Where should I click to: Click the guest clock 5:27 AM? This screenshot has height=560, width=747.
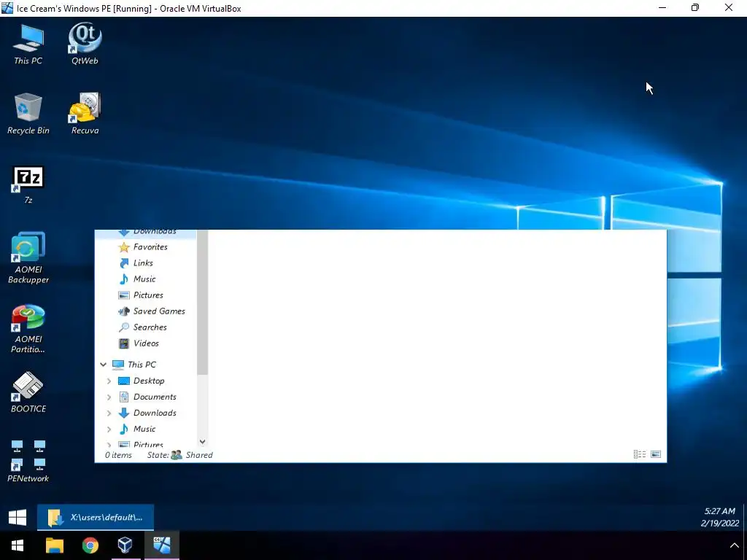click(x=719, y=511)
